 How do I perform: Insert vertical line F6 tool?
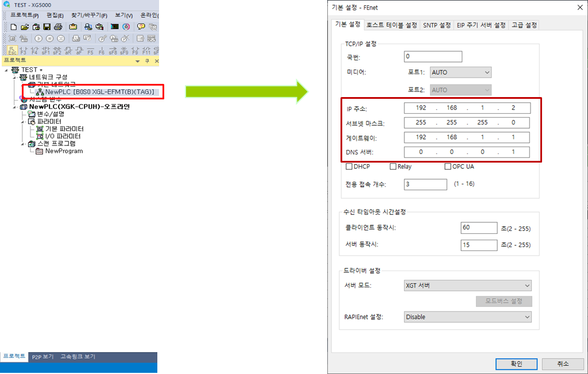[x=102, y=50]
